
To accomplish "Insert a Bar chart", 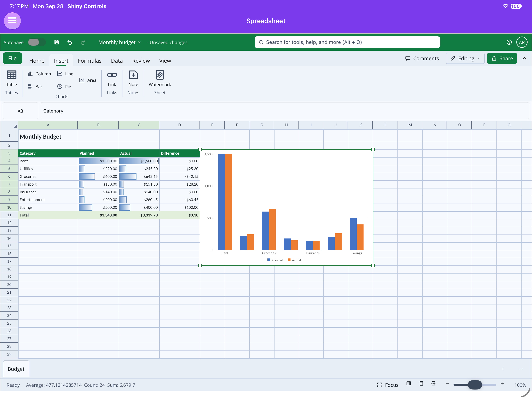I will (x=35, y=87).
